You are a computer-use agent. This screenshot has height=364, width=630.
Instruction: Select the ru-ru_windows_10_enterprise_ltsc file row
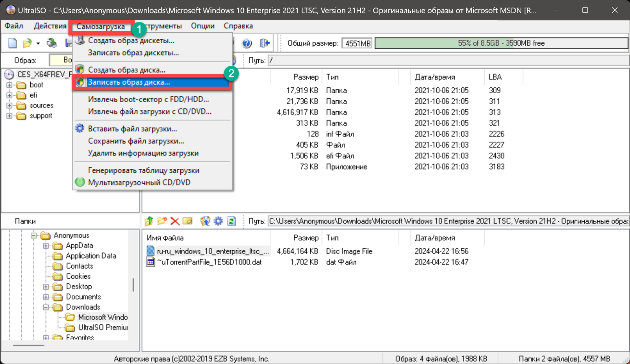pyautogui.click(x=213, y=251)
